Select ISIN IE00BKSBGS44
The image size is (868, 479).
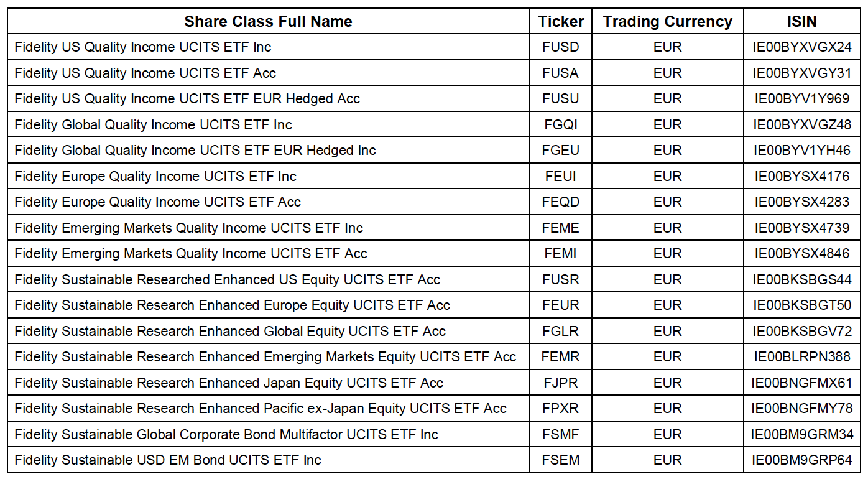coord(801,280)
